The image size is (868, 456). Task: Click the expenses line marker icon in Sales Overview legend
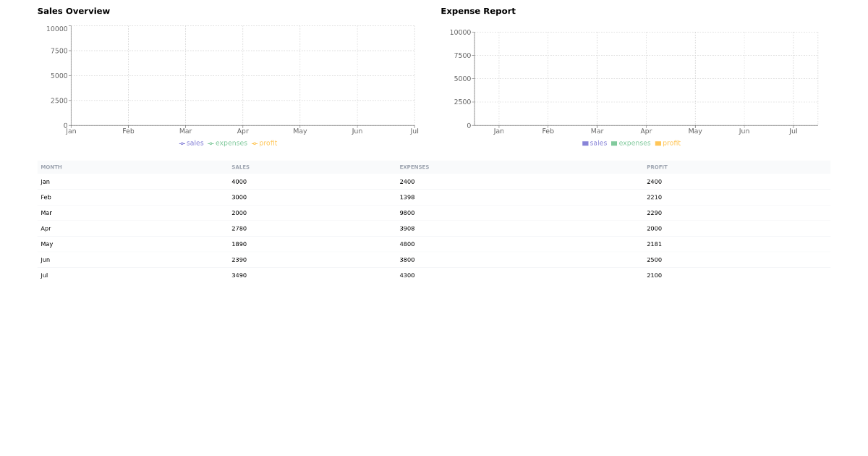click(x=211, y=143)
